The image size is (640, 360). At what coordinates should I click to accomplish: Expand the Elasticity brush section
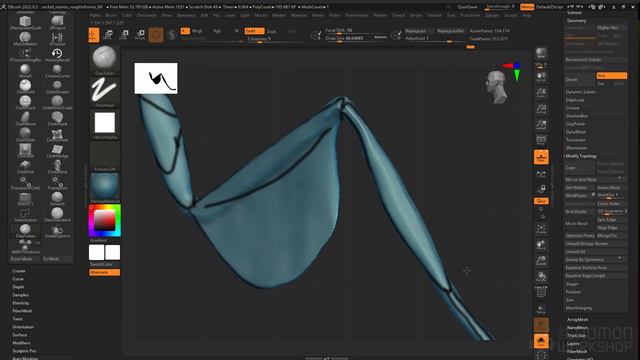[20, 303]
